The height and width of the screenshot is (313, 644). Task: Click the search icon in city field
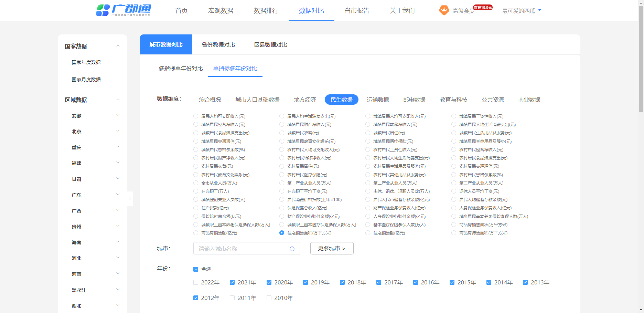pos(292,249)
